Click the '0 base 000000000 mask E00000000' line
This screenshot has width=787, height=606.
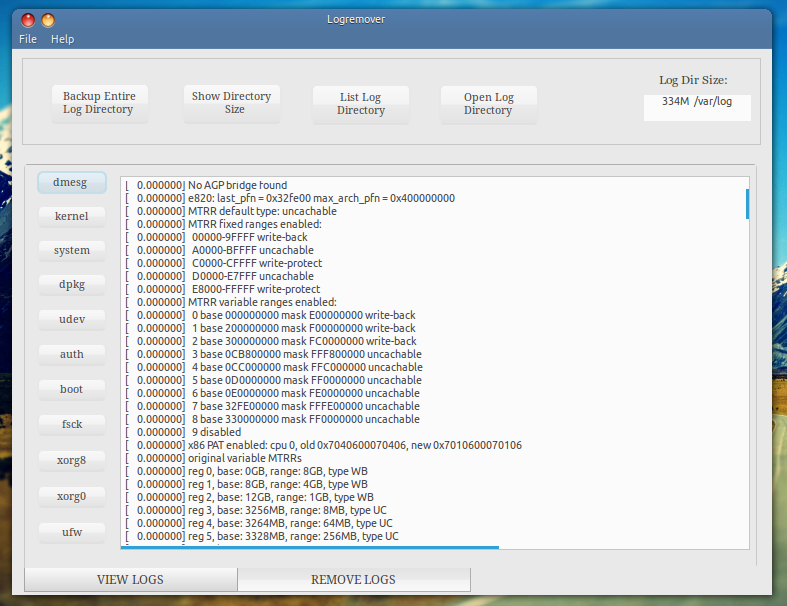271,316
